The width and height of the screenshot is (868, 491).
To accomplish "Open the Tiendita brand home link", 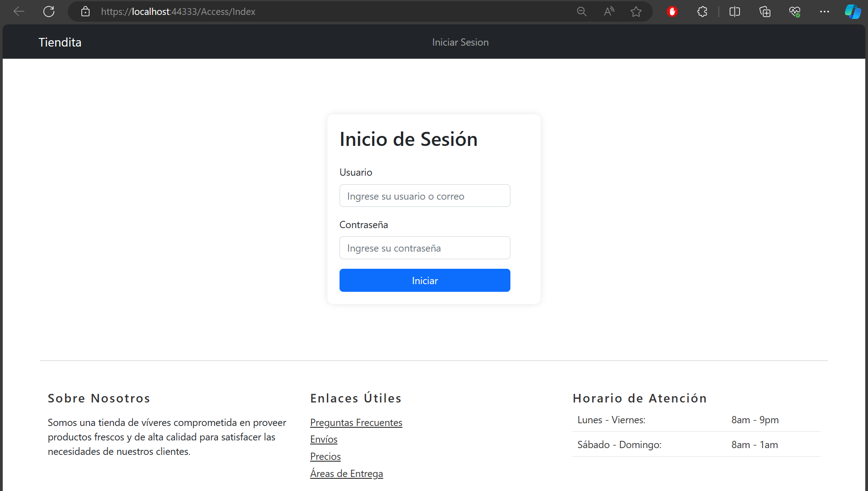I will tap(60, 42).
